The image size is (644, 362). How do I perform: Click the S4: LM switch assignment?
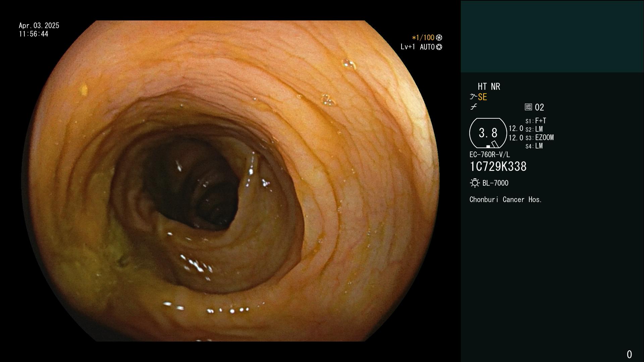coord(534,146)
